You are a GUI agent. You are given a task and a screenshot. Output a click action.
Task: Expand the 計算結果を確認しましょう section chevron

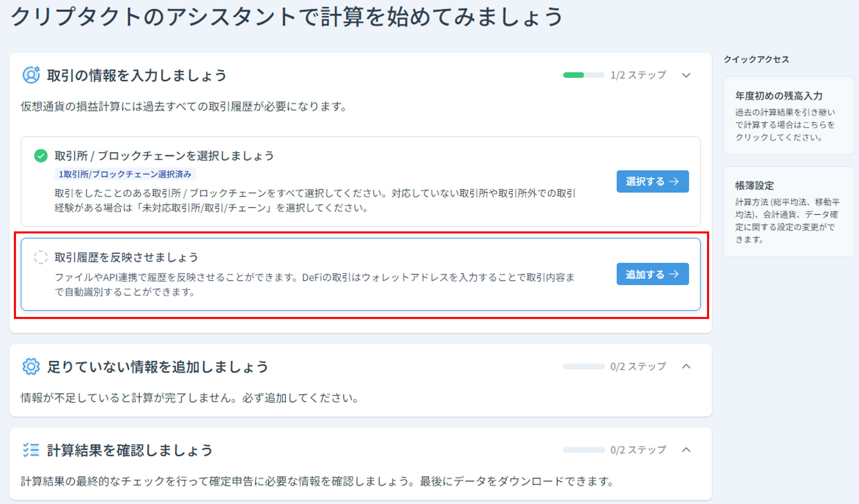coord(686,450)
